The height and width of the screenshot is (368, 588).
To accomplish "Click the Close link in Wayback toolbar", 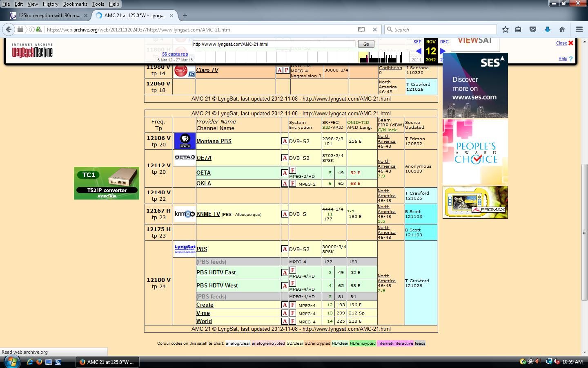I will (561, 43).
